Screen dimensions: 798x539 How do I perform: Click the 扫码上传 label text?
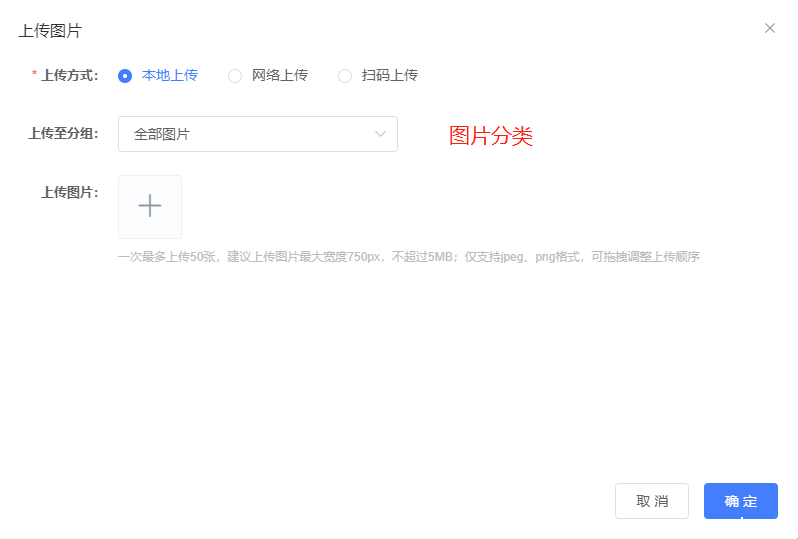pyautogui.click(x=390, y=75)
